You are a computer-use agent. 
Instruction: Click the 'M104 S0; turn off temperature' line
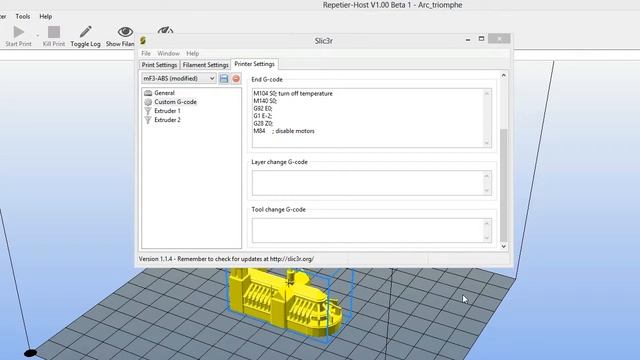point(293,93)
